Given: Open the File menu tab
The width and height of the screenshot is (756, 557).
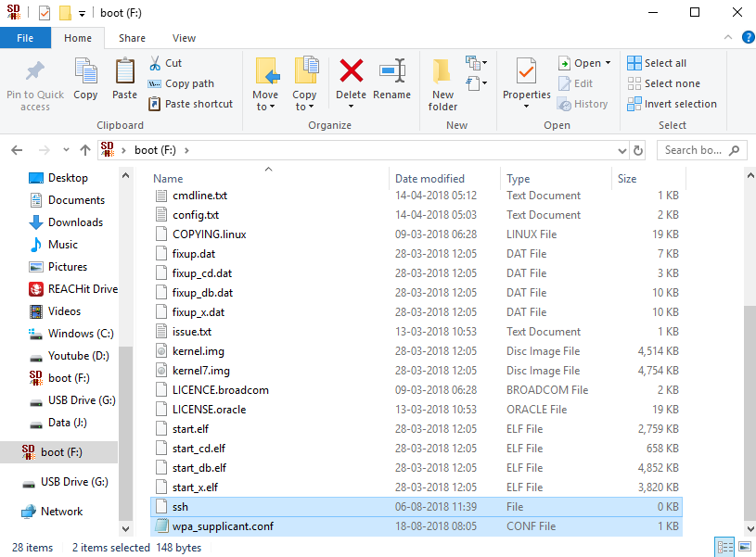Looking at the screenshot, I should 25,38.
